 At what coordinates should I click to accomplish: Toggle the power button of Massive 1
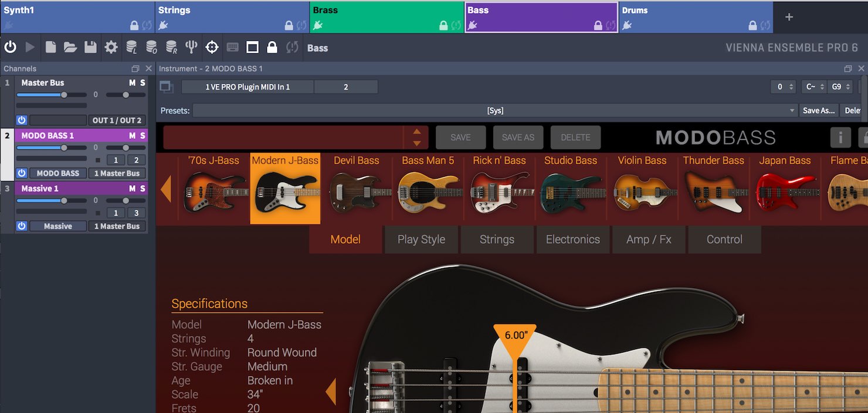[x=22, y=226]
